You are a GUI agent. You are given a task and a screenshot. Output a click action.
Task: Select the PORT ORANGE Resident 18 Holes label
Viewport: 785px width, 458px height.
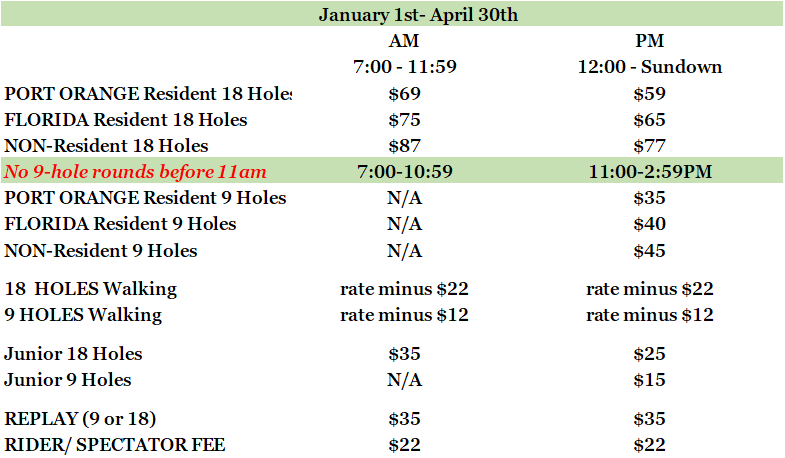tap(148, 94)
